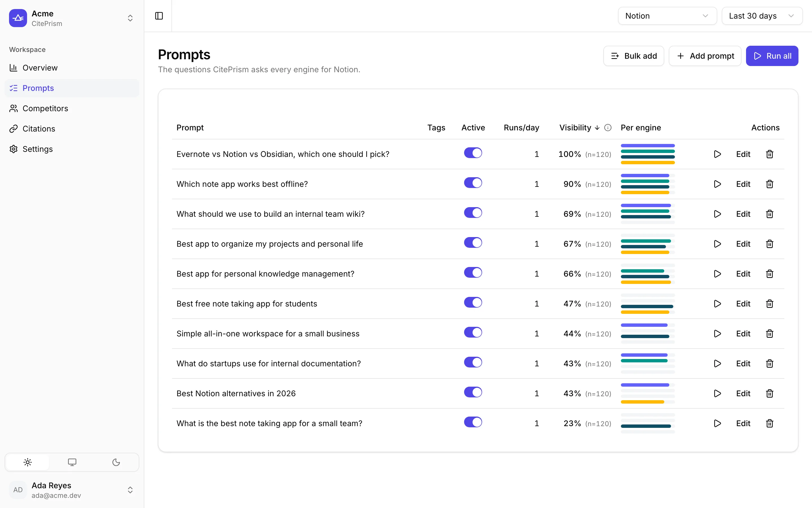Run the Evernote vs Notion vs Obsidian prompt

coord(717,154)
